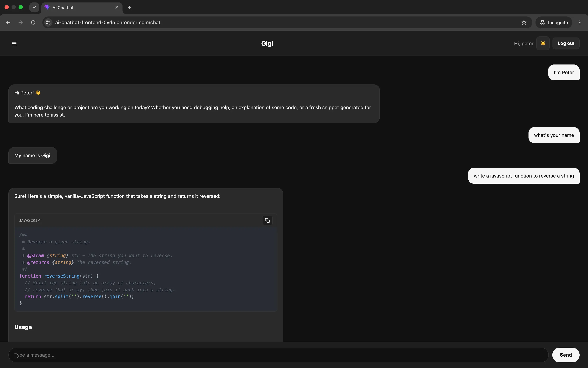Click the reverseString function name in code
Viewport: 588px width, 368px height.
62,276
